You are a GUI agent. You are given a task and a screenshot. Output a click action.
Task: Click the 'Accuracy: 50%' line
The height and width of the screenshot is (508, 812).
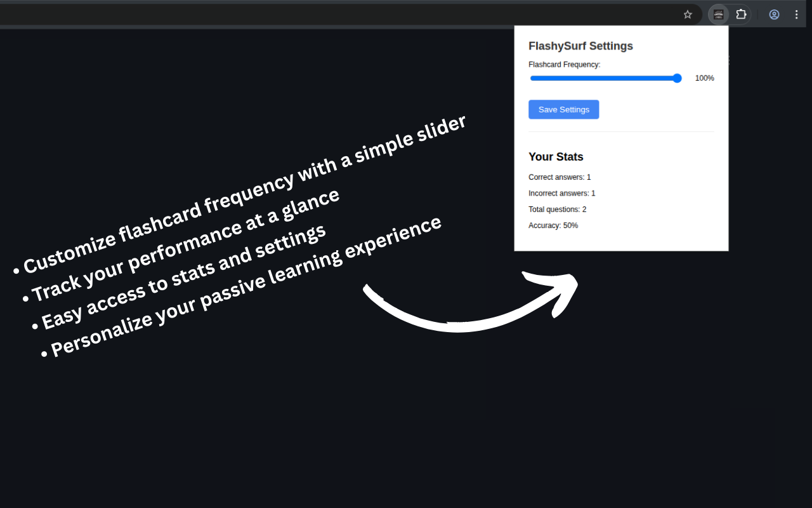[x=553, y=225]
